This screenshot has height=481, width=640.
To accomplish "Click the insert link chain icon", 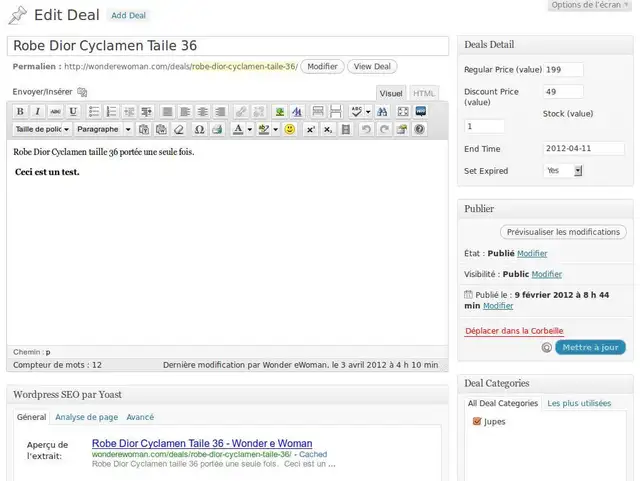I will 241,111.
